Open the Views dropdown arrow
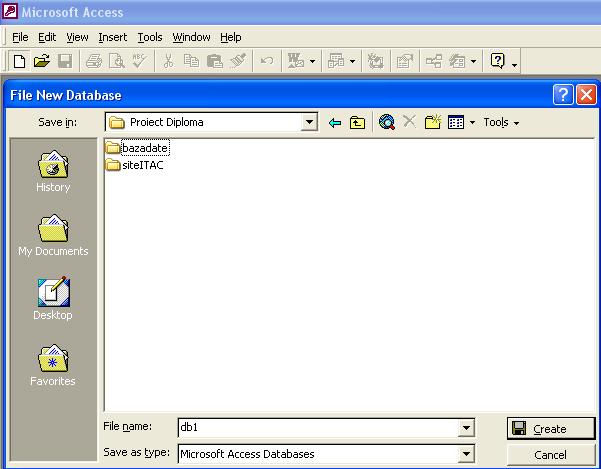 [x=472, y=123]
